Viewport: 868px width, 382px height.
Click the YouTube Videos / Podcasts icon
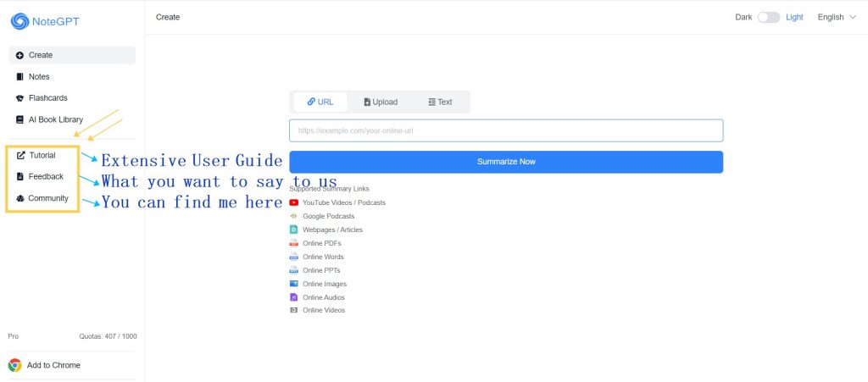(x=294, y=202)
